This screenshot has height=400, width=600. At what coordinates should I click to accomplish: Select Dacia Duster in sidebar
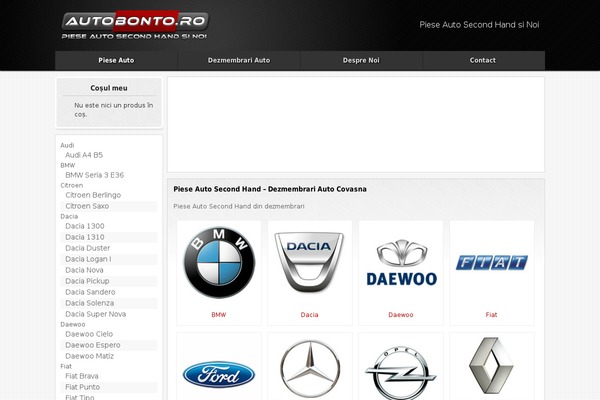click(88, 248)
